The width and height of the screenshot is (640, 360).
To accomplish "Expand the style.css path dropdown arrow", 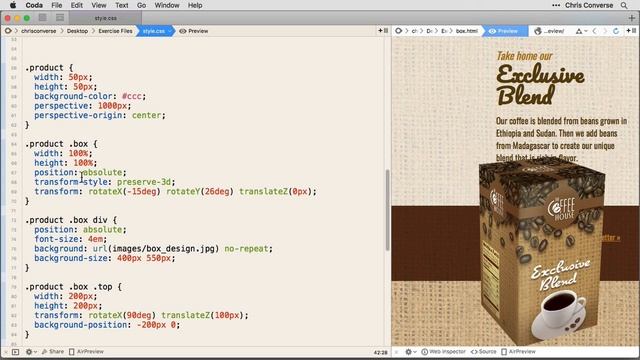I will coord(169,31).
